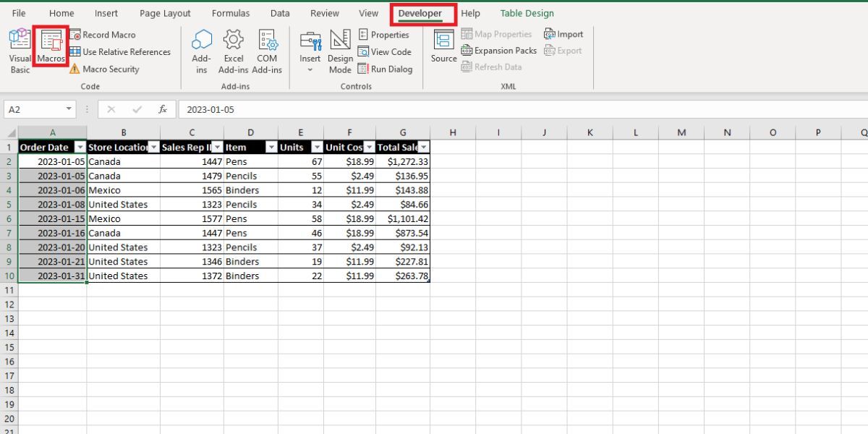This screenshot has width=868, height=434.
Task: Click Run Dialog
Action: [385, 69]
